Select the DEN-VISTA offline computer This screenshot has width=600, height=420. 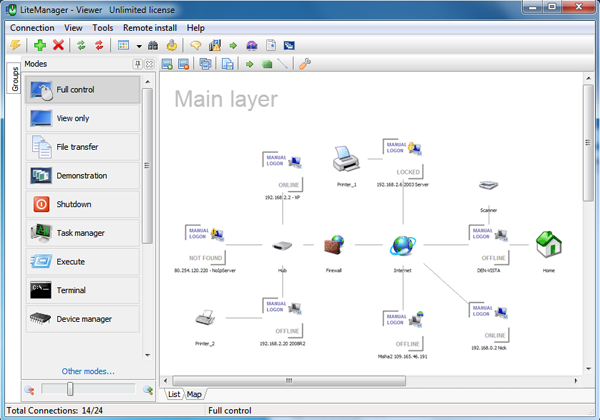tap(489, 247)
